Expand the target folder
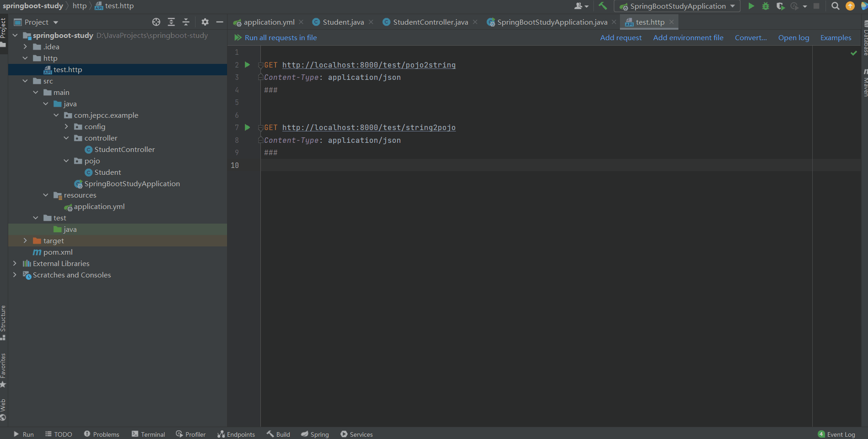Image resolution: width=868 pixels, height=439 pixels. [x=25, y=240]
